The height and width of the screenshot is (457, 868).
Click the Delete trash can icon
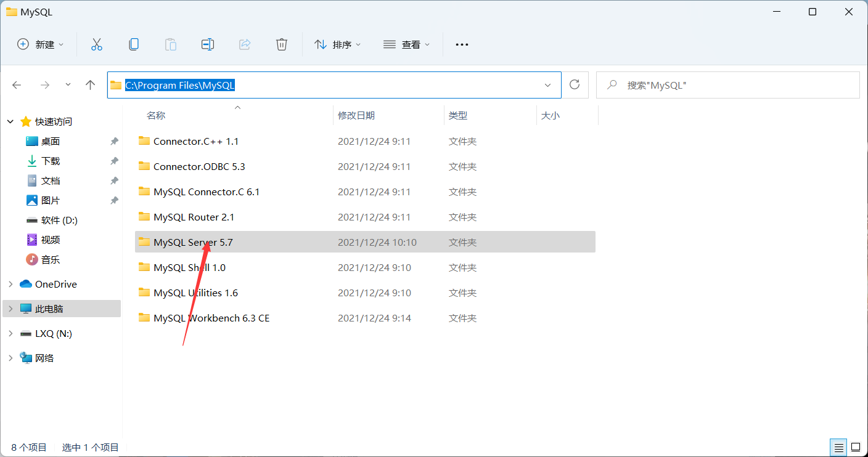282,44
